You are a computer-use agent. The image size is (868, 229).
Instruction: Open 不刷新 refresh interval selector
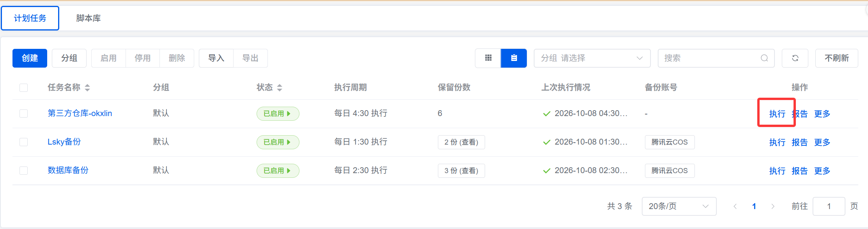coord(836,58)
